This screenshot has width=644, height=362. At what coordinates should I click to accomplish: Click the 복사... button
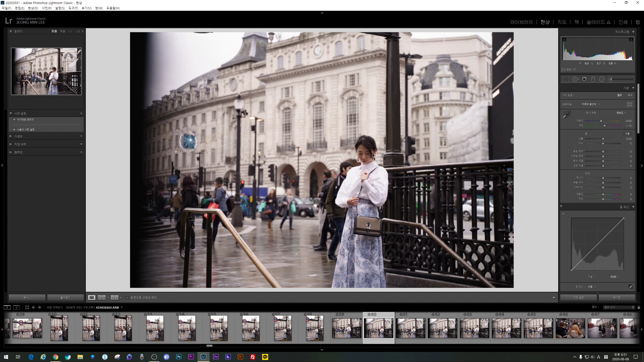point(27,297)
